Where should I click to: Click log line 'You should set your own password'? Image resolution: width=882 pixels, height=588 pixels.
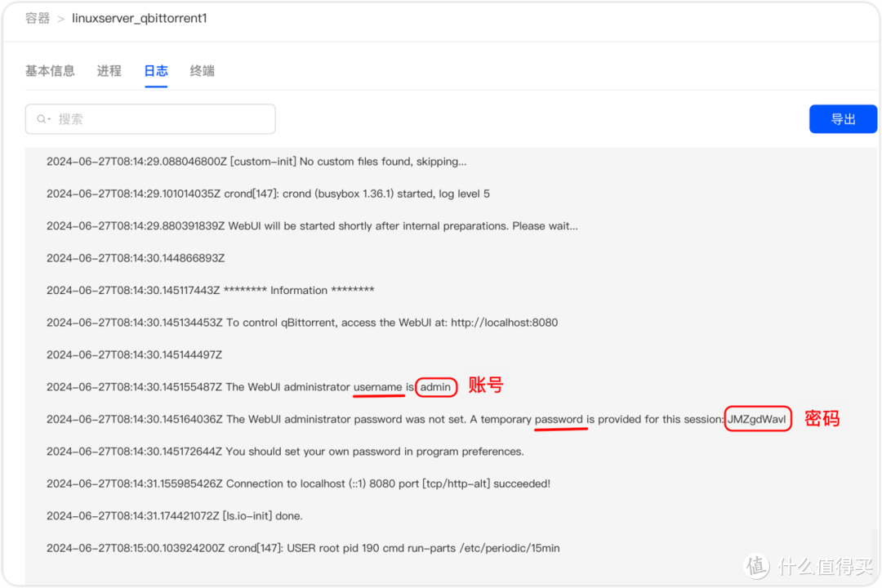point(285,452)
